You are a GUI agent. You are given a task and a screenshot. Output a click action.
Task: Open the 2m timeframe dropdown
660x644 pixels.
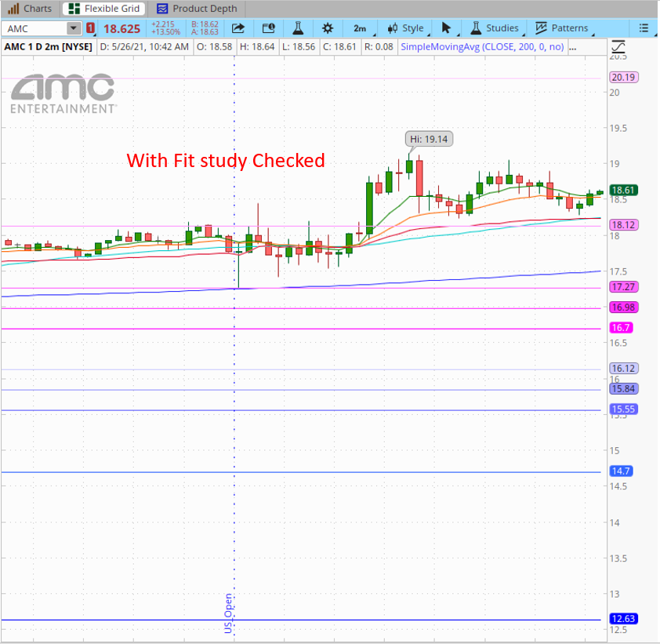tap(360, 28)
